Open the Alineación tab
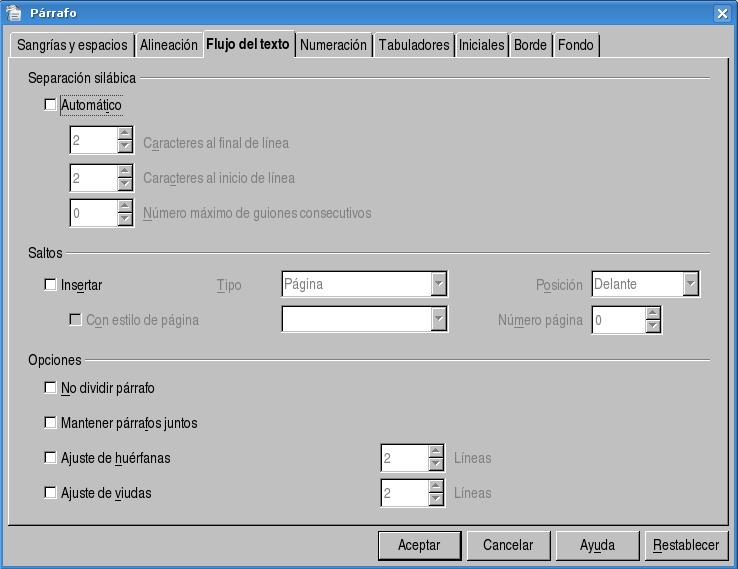738x569 pixels. [x=168, y=45]
